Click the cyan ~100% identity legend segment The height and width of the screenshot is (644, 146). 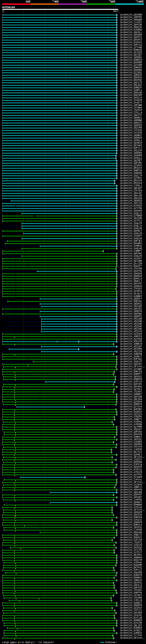[130, 4]
